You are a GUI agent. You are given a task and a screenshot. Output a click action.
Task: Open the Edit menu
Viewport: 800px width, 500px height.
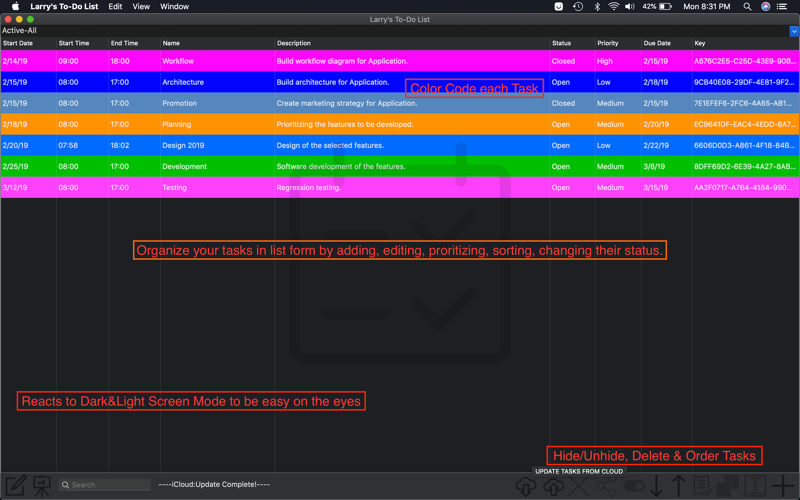[115, 7]
